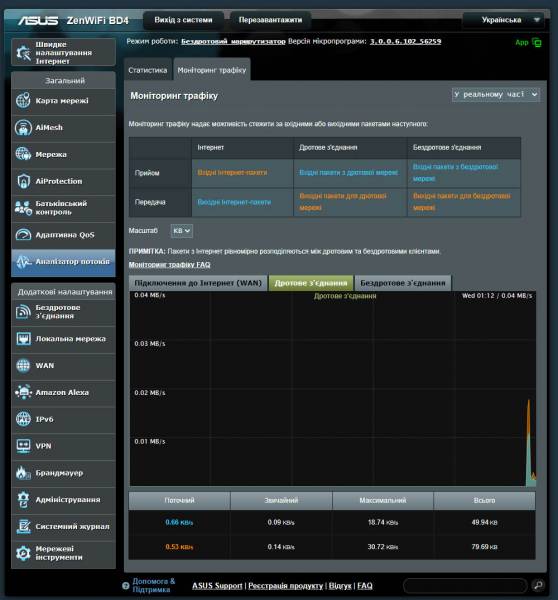This screenshot has width=558, height=600.
Task: Select the Моніторинг трафіку tab
Action: 212,70
